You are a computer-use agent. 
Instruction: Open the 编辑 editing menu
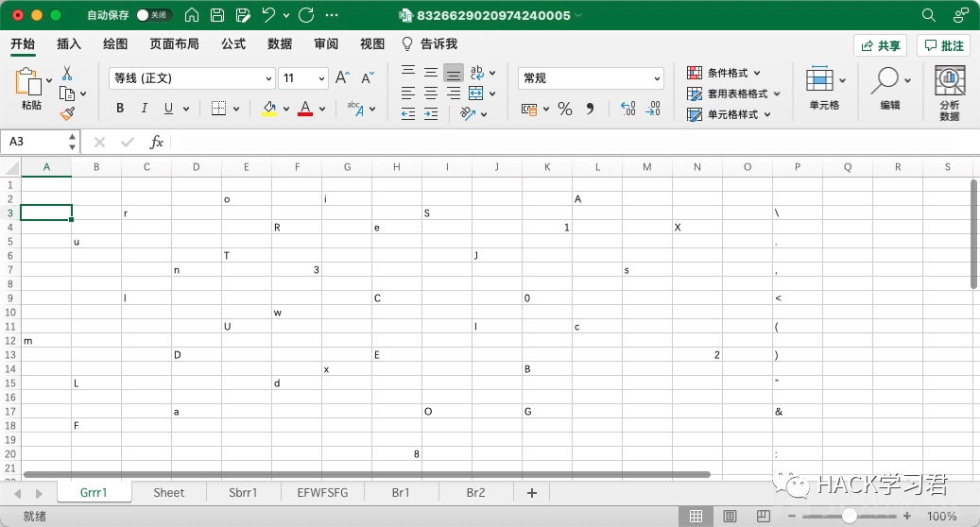tap(890, 88)
